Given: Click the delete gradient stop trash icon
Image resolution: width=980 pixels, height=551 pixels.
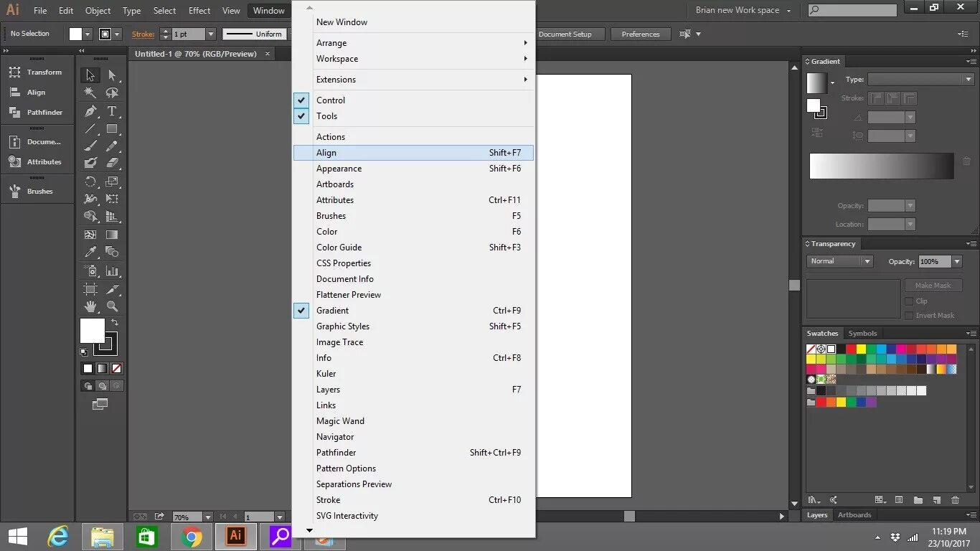Looking at the screenshot, I should 966,162.
